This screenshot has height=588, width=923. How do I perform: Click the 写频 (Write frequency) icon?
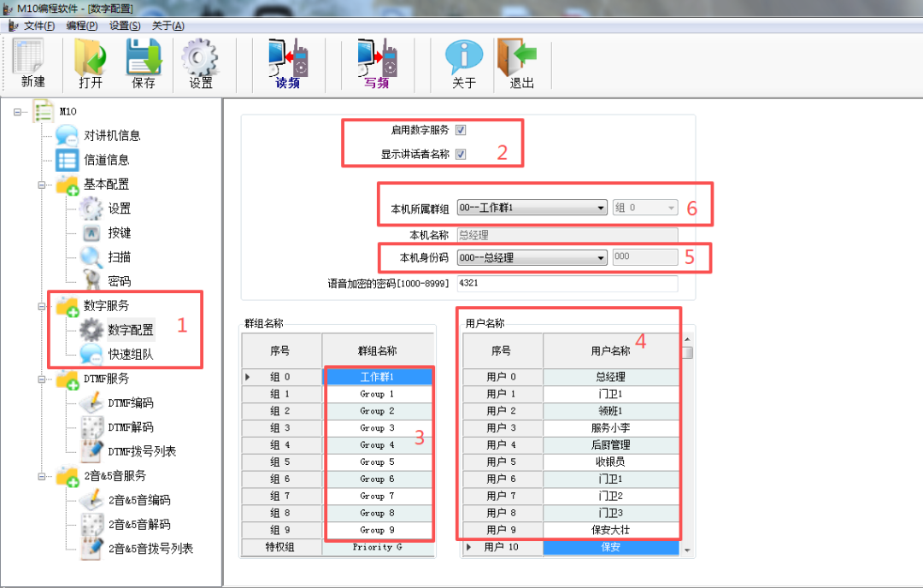point(377,57)
